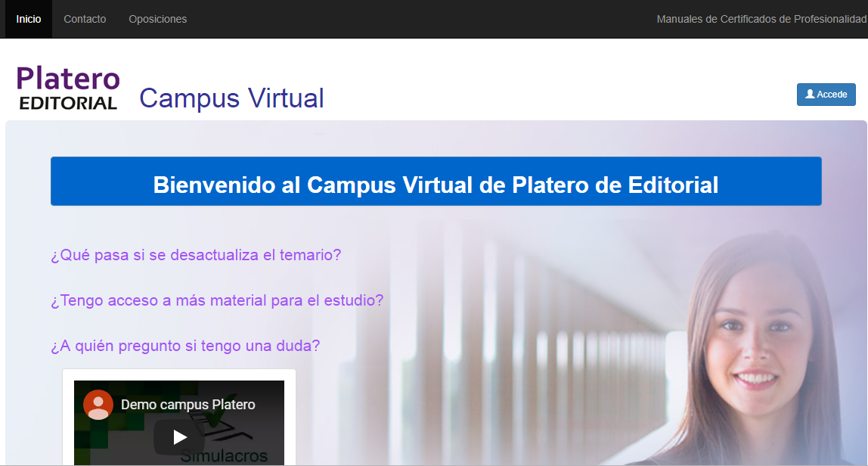868x466 pixels.
Task: Click the Bienvenido al Campus Virtual banner
Action: pos(436,182)
